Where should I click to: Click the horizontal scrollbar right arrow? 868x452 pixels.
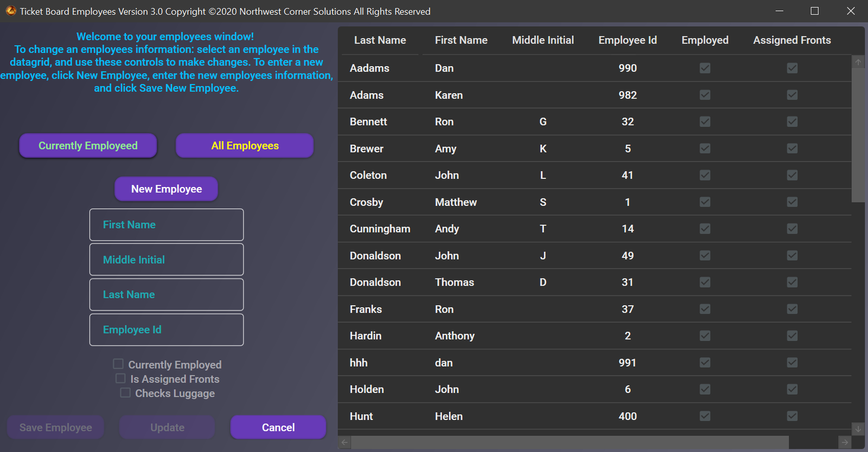tap(845, 442)
